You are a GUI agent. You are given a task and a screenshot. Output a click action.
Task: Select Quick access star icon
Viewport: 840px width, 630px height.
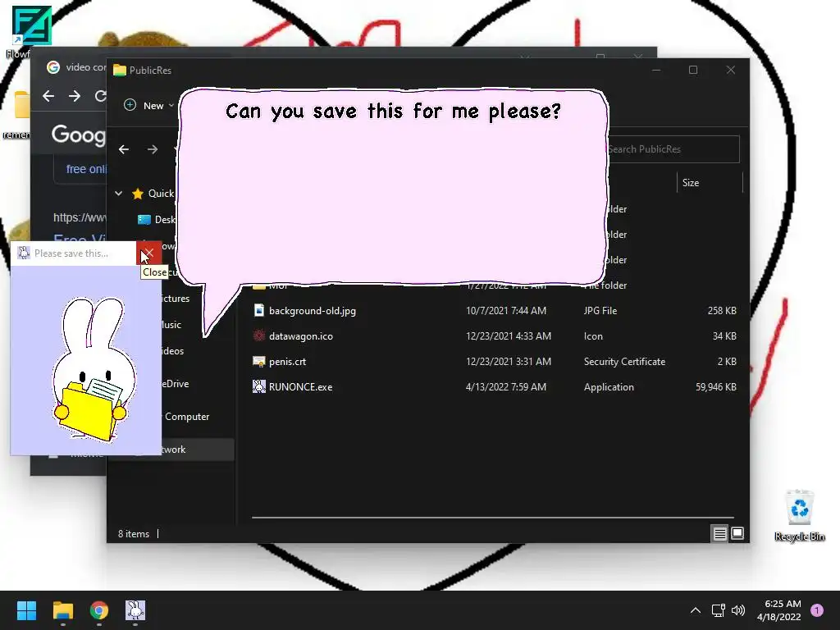(x=138, y=194)
